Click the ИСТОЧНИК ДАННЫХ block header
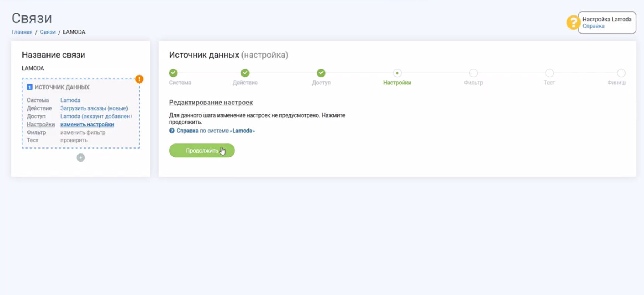644x295 pixels. (62, 87)
